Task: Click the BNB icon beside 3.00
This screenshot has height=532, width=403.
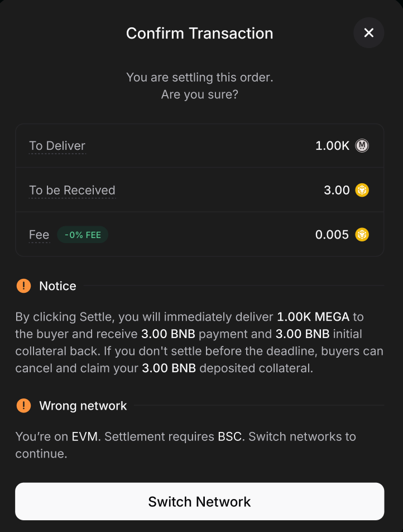Action: pyautogui.click(x=362, y=190)
